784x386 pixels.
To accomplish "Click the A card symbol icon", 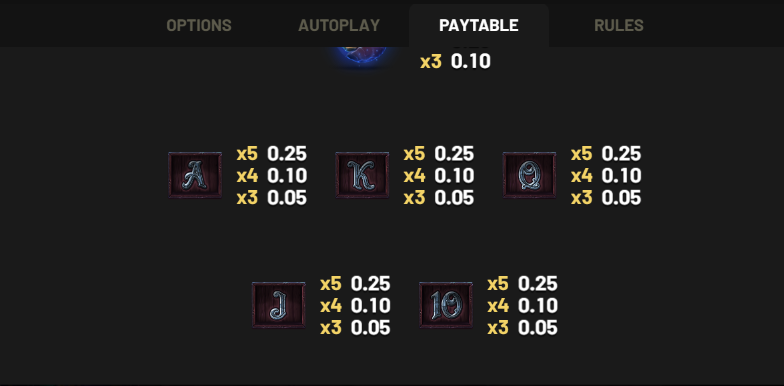I will 195,175.
